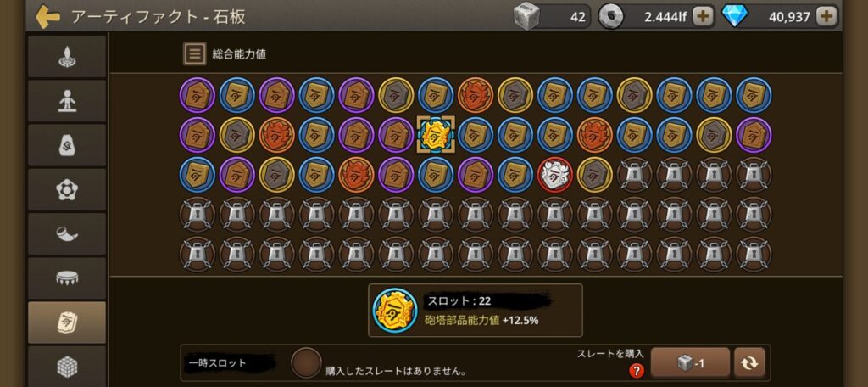This screenshot has width=868, height=387.
Task: Click the refresh slate button
Action: pyautogui.click(x=749, y=363)
